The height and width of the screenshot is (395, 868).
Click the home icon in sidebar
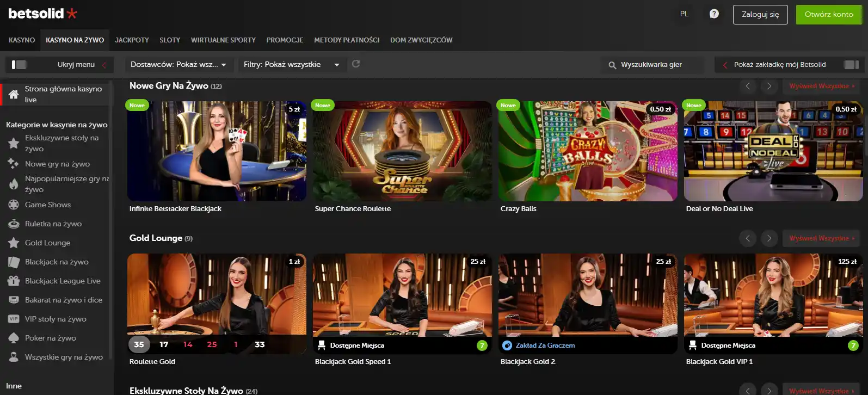click(14, 94)
